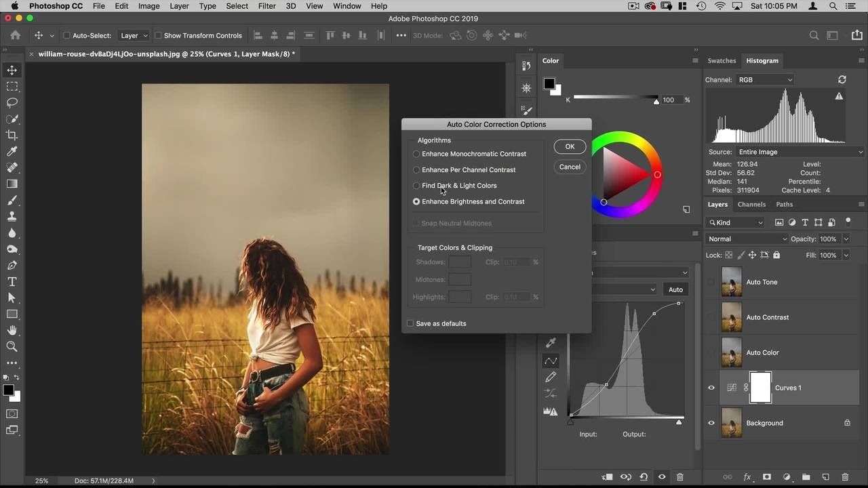Enable the Save as defaults checkbox
Viewport: 868px width, 488px height.
[410, 323]
